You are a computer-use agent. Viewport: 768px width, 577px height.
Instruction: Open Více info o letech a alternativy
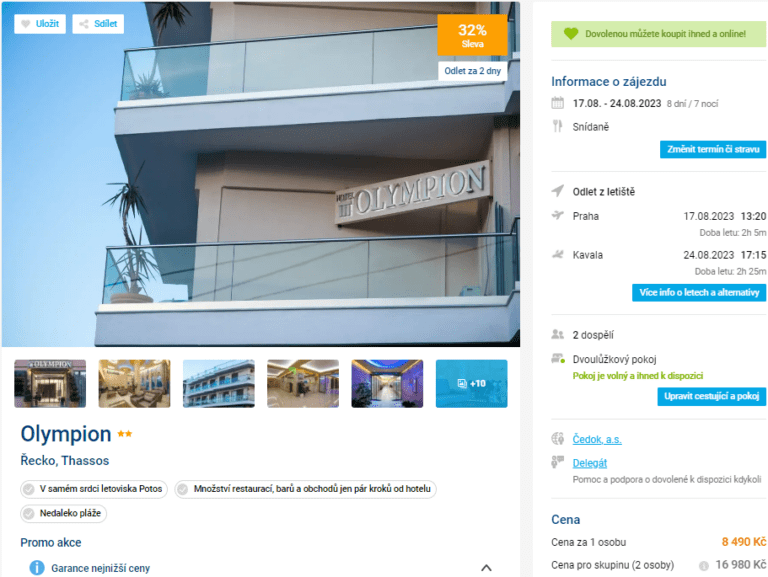(x=699, y=292)
